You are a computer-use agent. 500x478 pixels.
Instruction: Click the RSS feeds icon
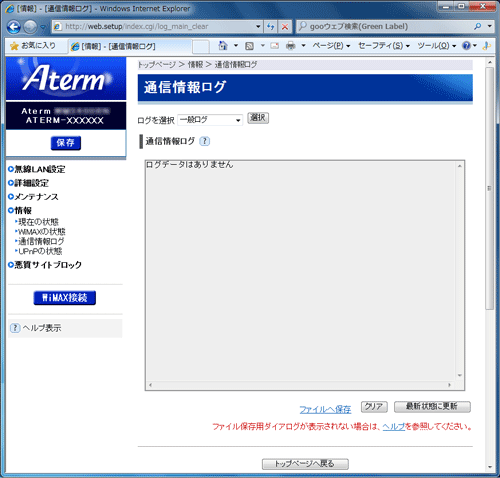(x=249, y=46)
